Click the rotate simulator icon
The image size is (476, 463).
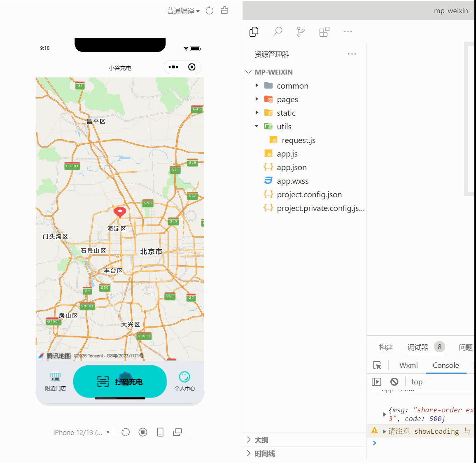coord(126,432)
